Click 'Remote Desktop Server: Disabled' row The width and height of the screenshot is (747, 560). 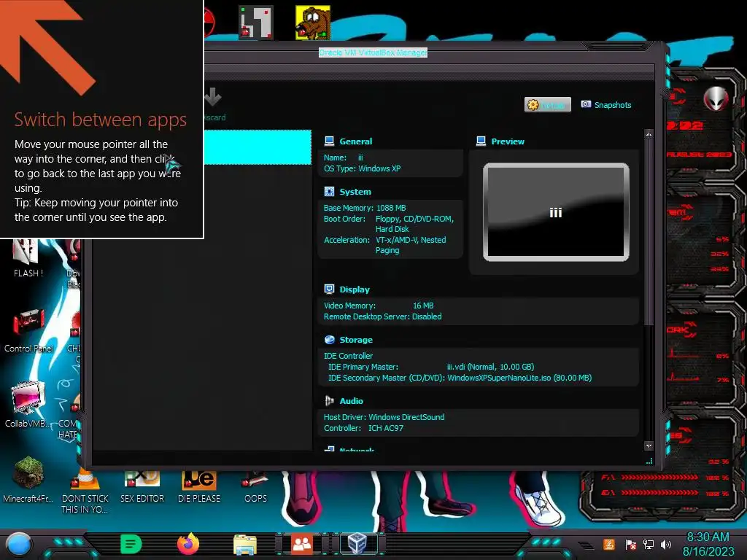tap(382, 316)
